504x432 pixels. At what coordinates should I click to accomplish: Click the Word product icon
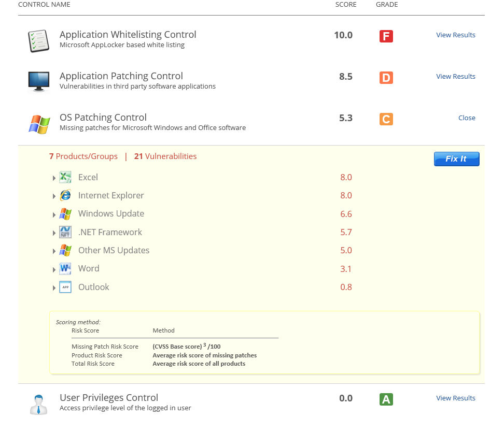click(65, 268)
